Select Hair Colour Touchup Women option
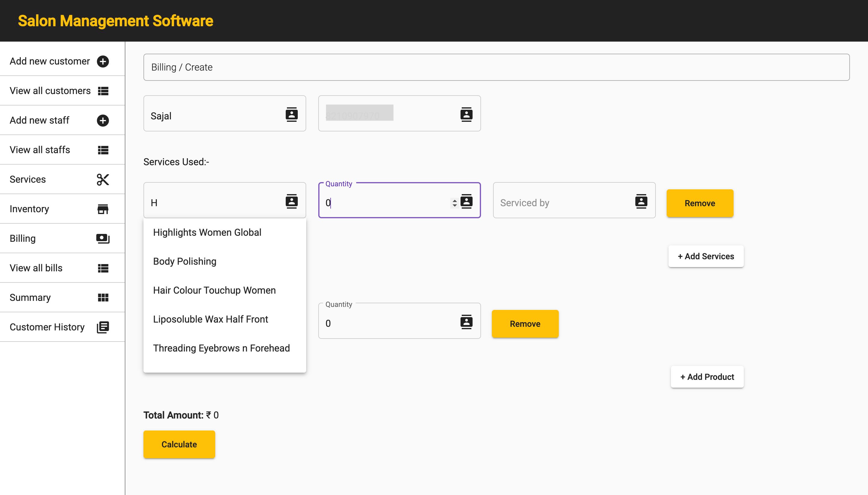The image size is (868, 495). tap(214, 290)
